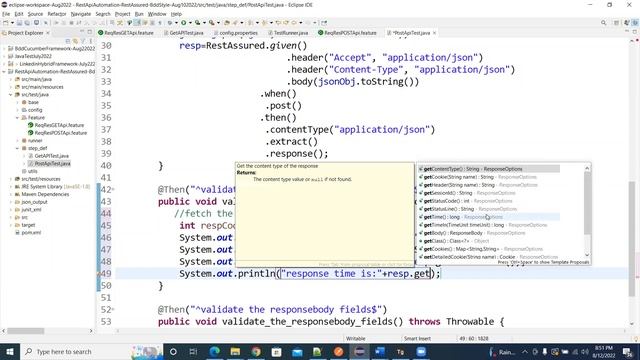Viewport: 640px width, 360px height.
Task: Collapse the Feature package
Action: click(18, 118)
